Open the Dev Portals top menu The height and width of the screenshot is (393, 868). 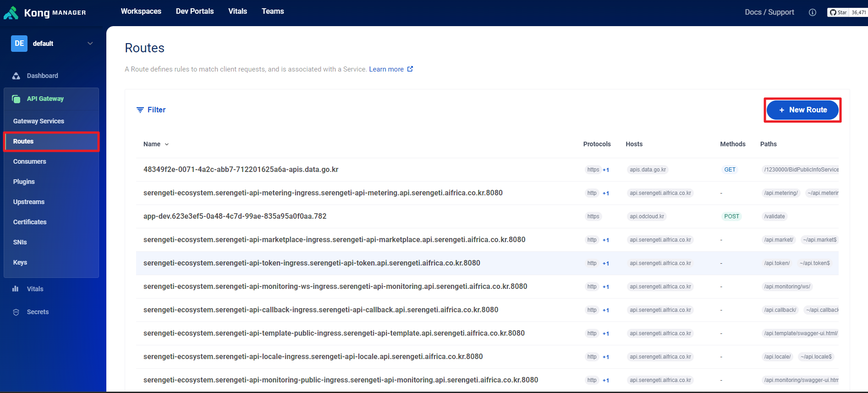195,11
